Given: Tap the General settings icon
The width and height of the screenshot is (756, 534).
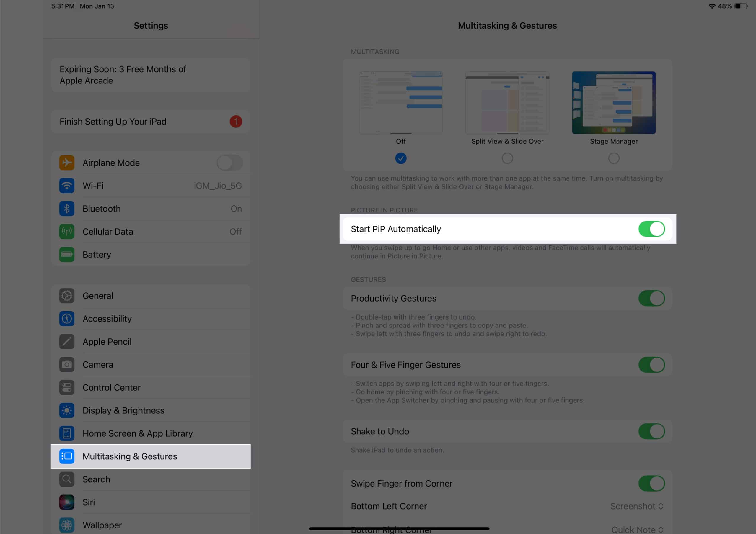Looking at the screenshot, I should click(66, 295).
